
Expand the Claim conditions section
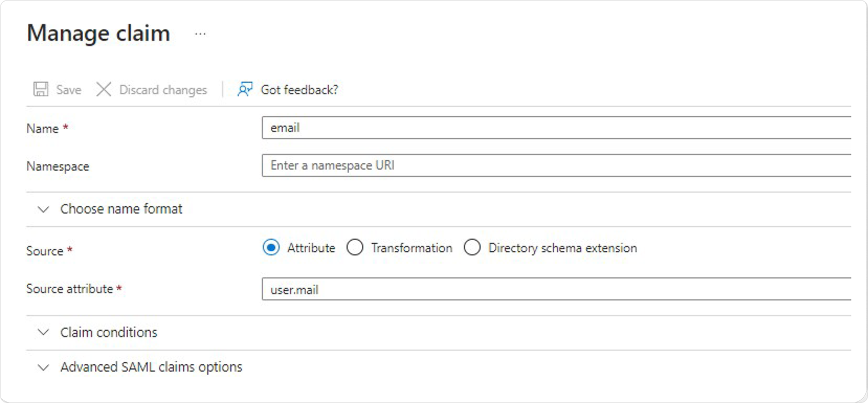439,332
